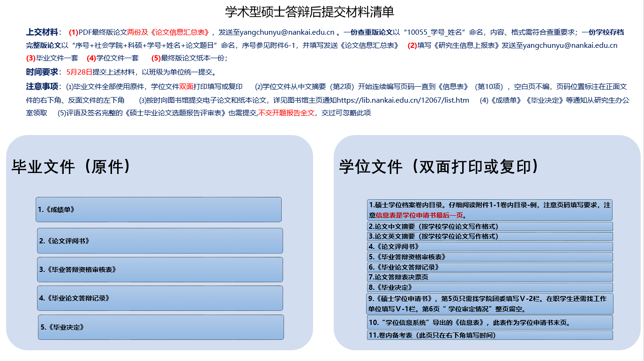Viewport: 644px width, 361px height.
Task: Select the 7.论文答辩表决票页 item
Action: (x=490, y=277)
